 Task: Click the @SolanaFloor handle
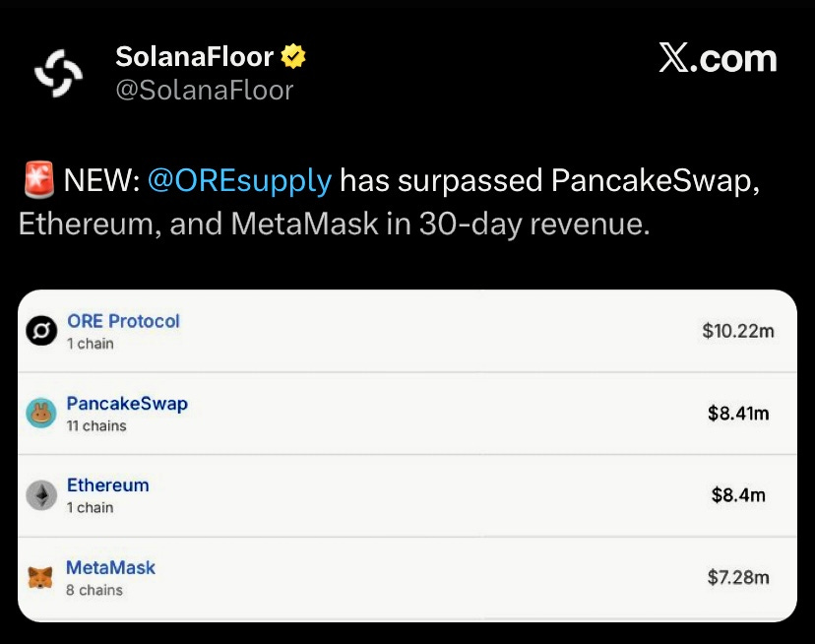click(205, 91)
